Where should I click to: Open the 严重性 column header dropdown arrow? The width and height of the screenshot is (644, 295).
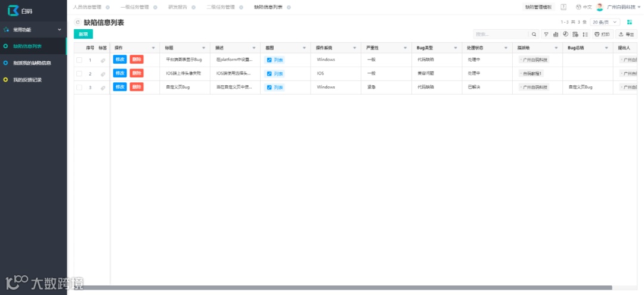(405, 48)
